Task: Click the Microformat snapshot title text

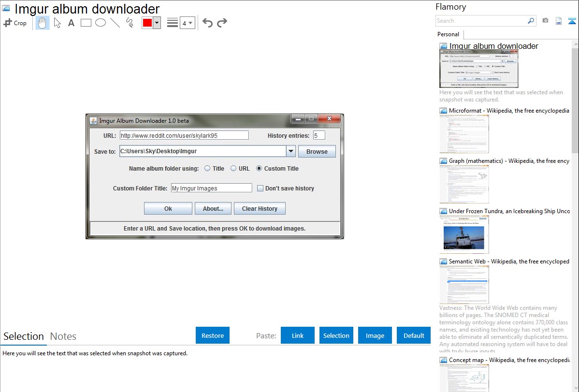Action: (x=509, y=111)
